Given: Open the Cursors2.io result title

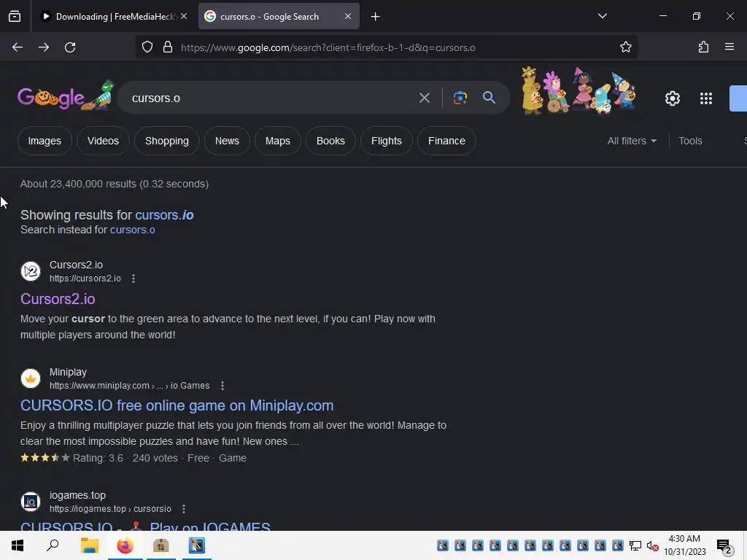Looking at the screenshot, I should (58, 299).
